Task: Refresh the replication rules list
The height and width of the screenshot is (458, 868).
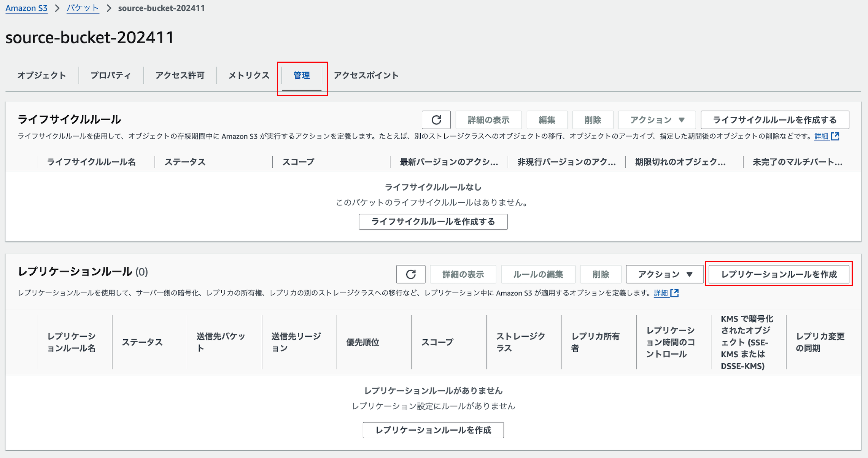Action: pyautogui.click(x=410, y=274)
